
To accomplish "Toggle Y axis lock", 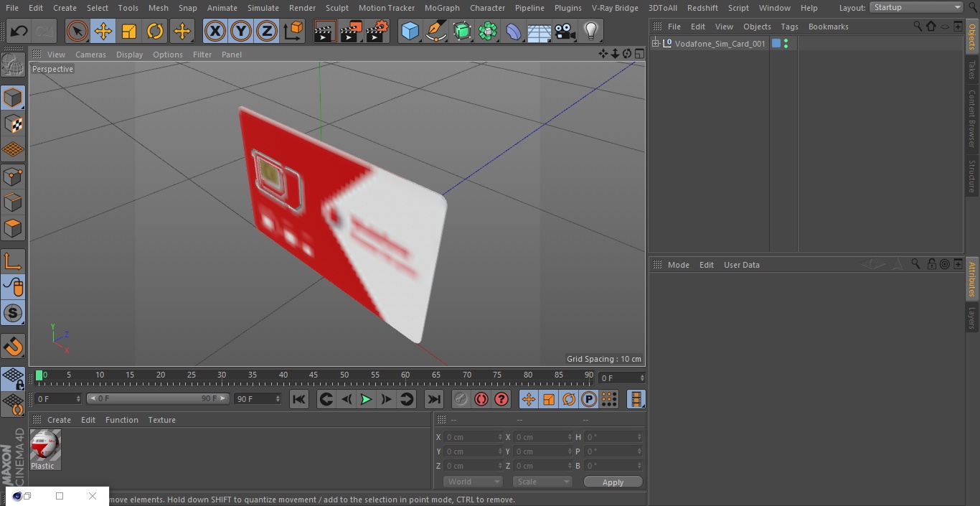I will tap(241, 31).
